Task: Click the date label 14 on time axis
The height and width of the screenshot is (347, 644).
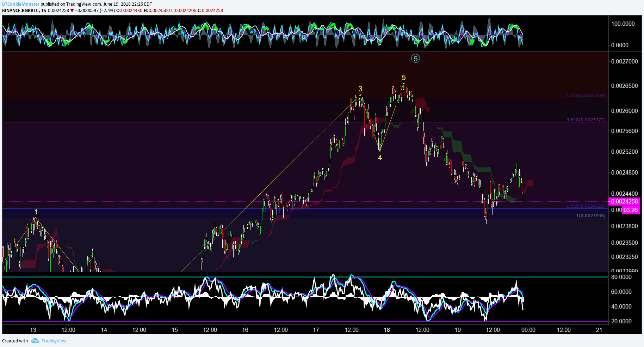Action: (x=104, y=330)
